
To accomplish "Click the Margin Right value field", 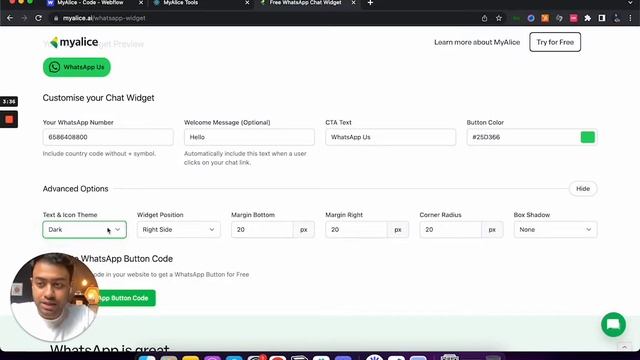I will [x=356, y=229].
